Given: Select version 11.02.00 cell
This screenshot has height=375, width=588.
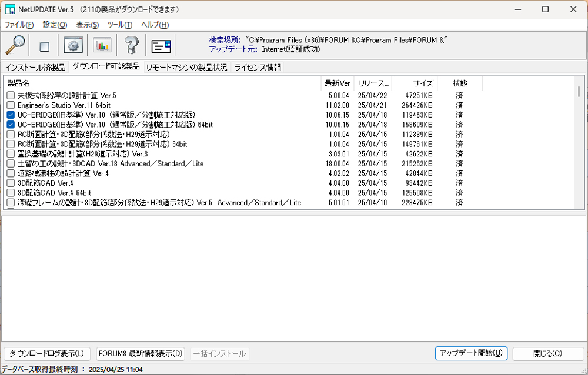Looking at the screenshot, I should click(338, 105).
